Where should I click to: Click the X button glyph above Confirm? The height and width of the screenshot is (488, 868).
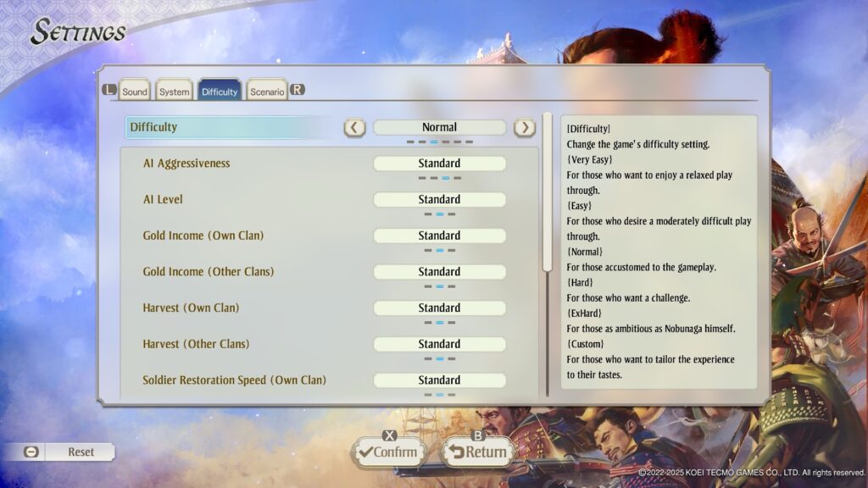(x=390, y=435)
